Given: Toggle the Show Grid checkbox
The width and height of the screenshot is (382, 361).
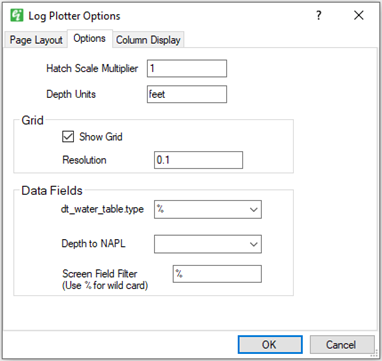Looking at the screenshot, I should [x=68, y=137].
